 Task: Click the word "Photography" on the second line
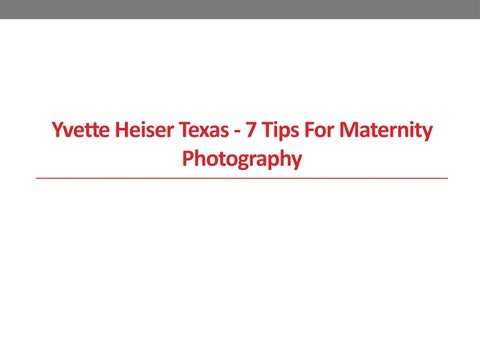pyautogui.click(x=242, y=160)
